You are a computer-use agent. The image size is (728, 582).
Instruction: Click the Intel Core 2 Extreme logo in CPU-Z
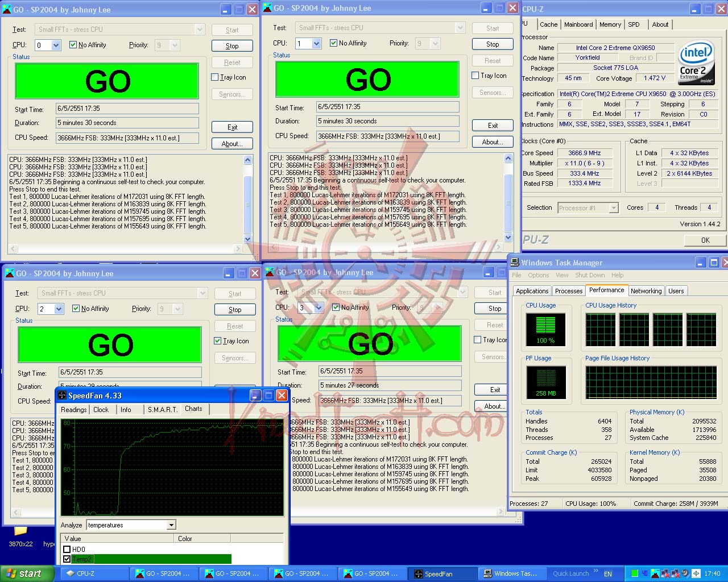pyautogui.click(x=696, y=63)
